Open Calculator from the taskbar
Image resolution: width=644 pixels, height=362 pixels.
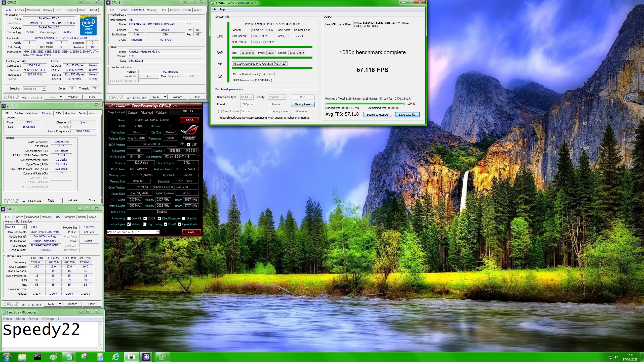(100, 357)
